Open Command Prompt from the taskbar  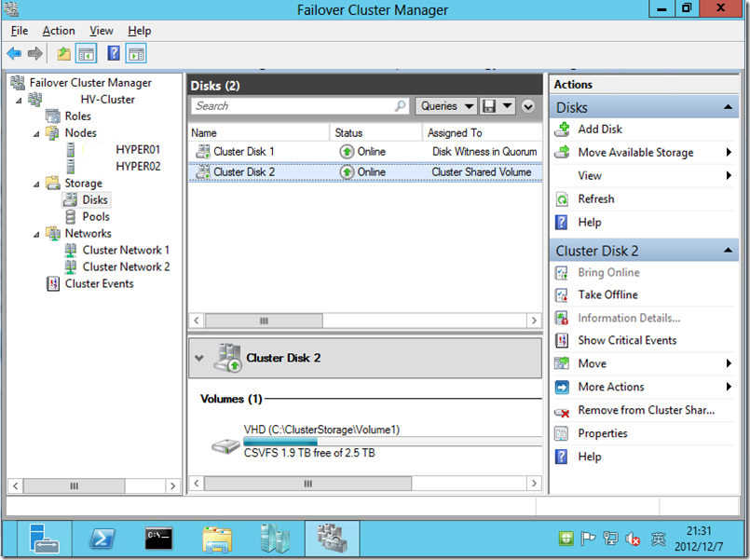tap(158, 538)
